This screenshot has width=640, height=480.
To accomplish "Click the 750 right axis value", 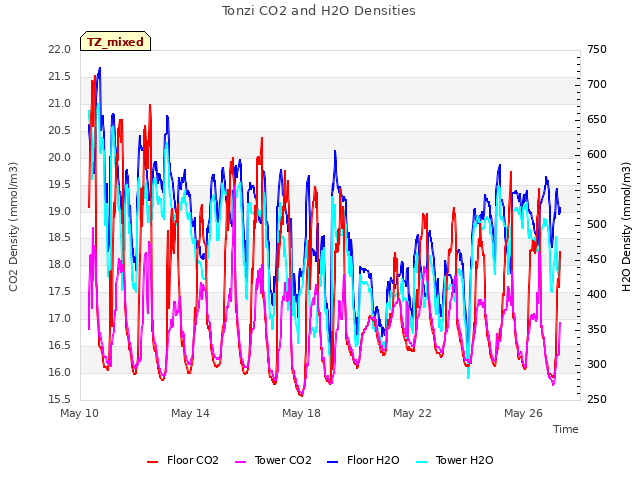I will [x=597, y=50].
